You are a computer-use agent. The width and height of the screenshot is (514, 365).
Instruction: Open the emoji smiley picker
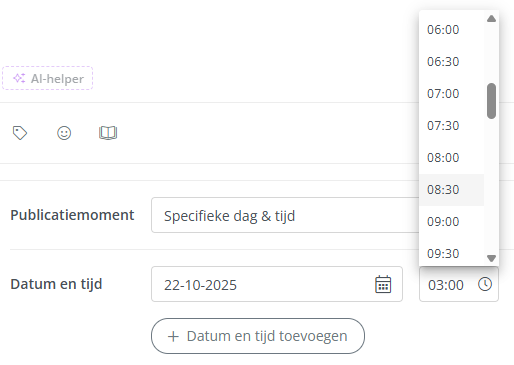[64, 133]
